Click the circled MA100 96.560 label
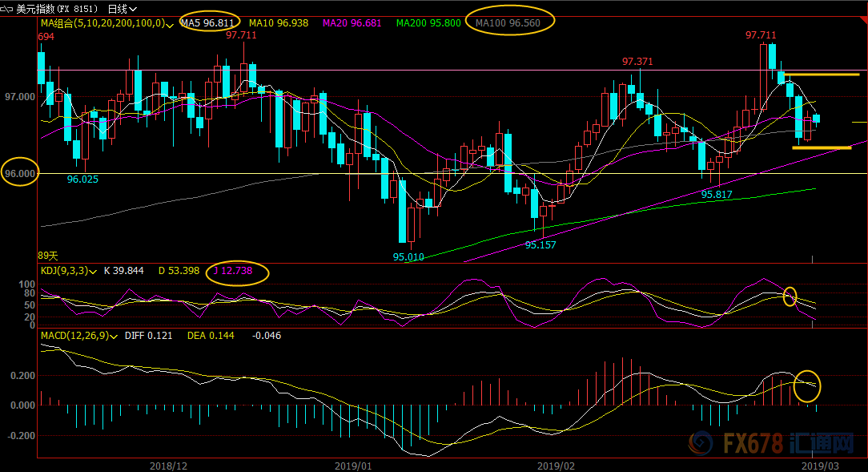 (x=508, y=23)
